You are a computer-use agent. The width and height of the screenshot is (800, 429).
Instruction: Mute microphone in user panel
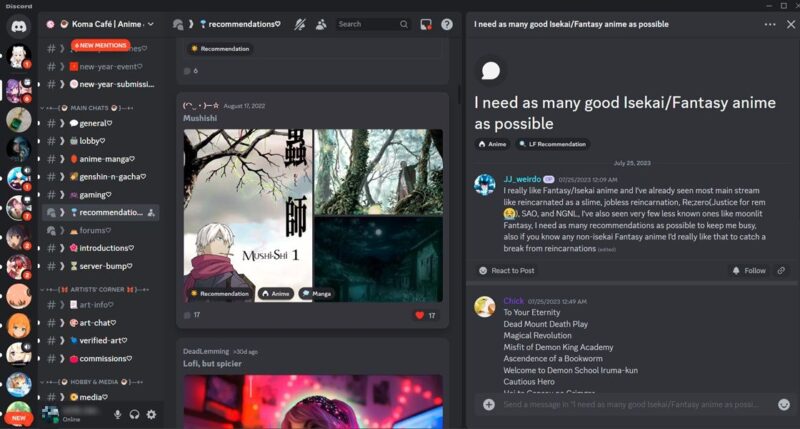click(118, 414)
